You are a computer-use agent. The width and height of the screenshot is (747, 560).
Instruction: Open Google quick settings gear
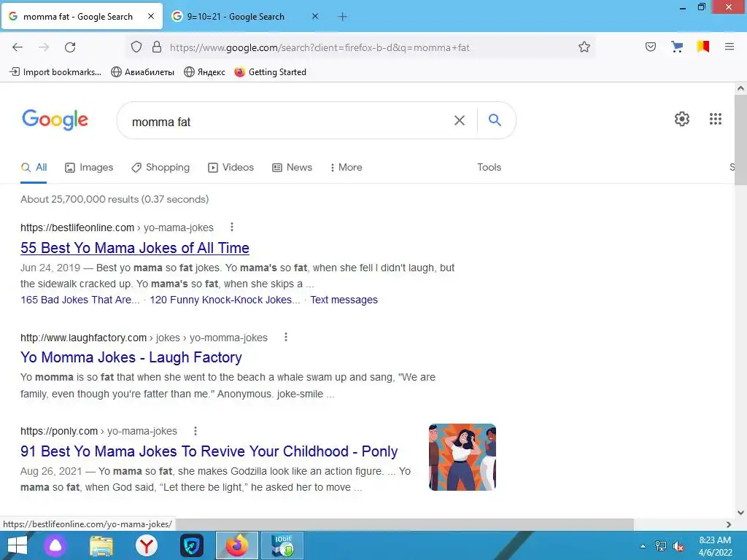682,119
